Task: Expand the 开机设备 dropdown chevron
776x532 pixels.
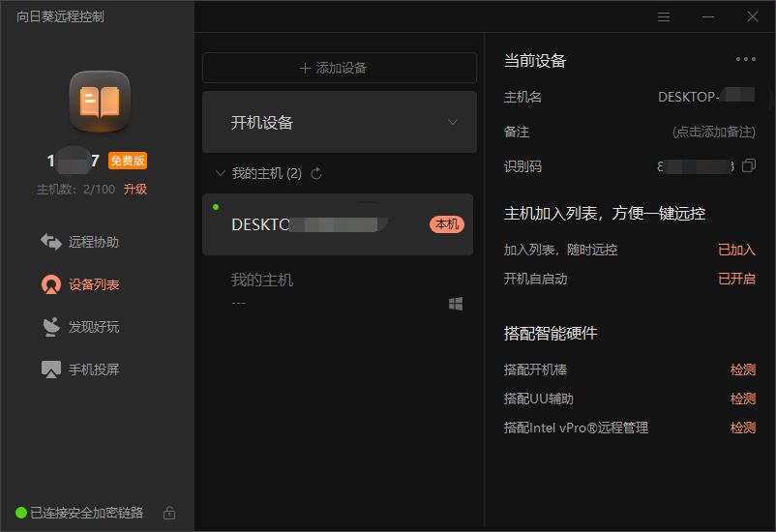Action: [x=452, y=123]
